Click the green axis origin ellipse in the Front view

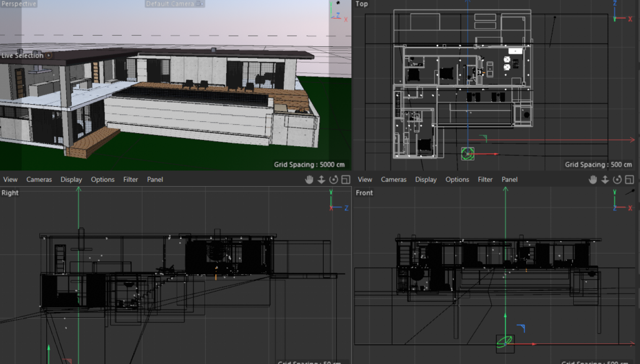pyautogui.click(x=505, y=342)
